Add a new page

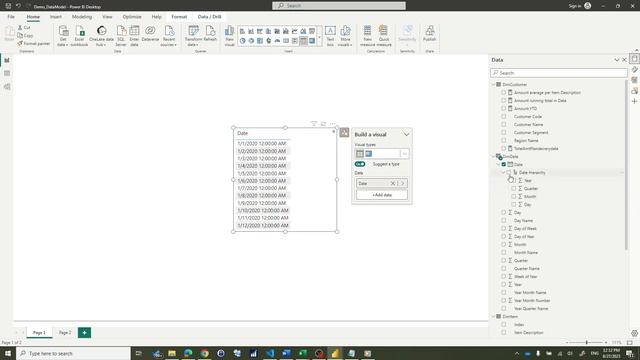pyautogui.click(x=84, y=333)
